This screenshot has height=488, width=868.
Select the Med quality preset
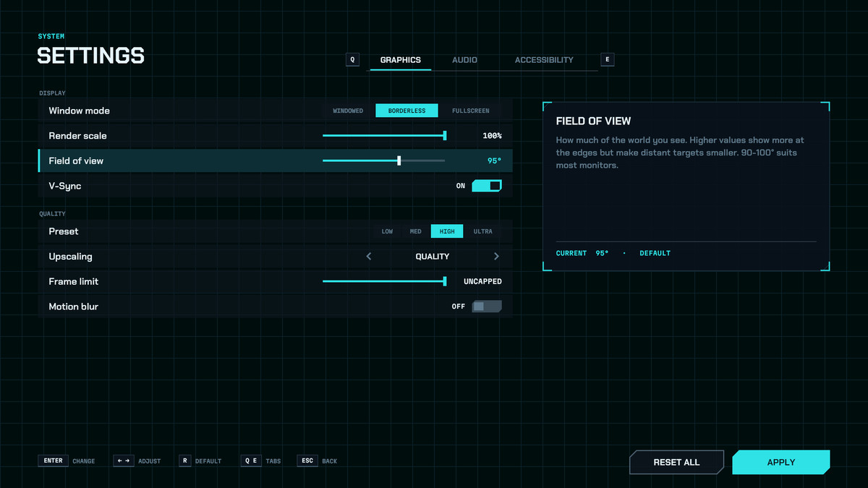point(416,231)
